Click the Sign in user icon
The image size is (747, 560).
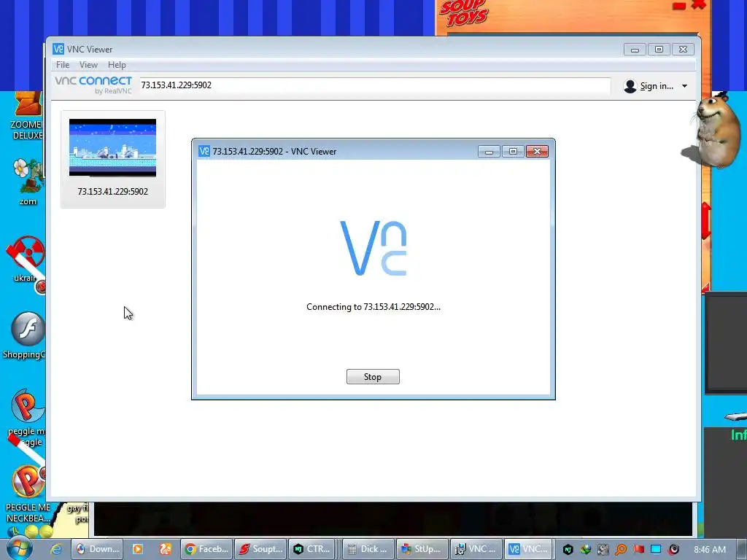[x=630, y=86]
